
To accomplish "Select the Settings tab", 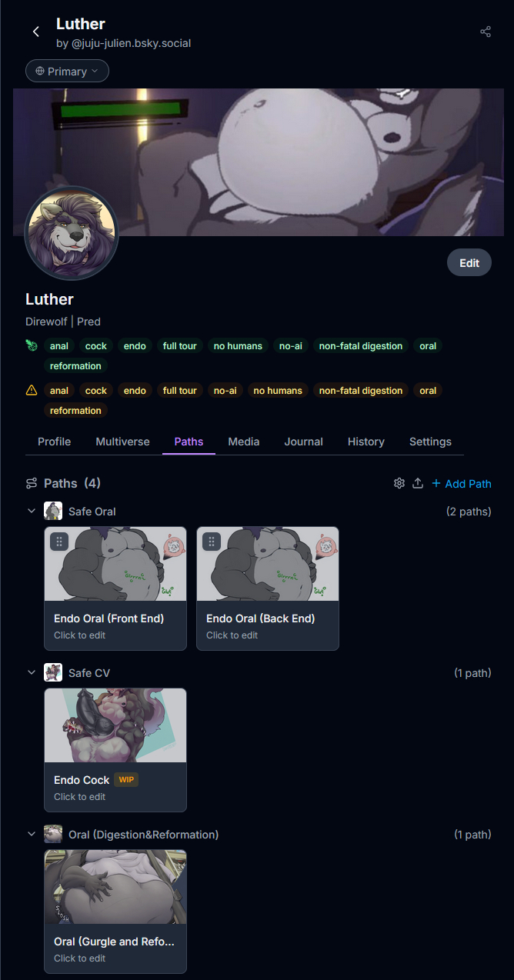I will [x=430, y=442].
